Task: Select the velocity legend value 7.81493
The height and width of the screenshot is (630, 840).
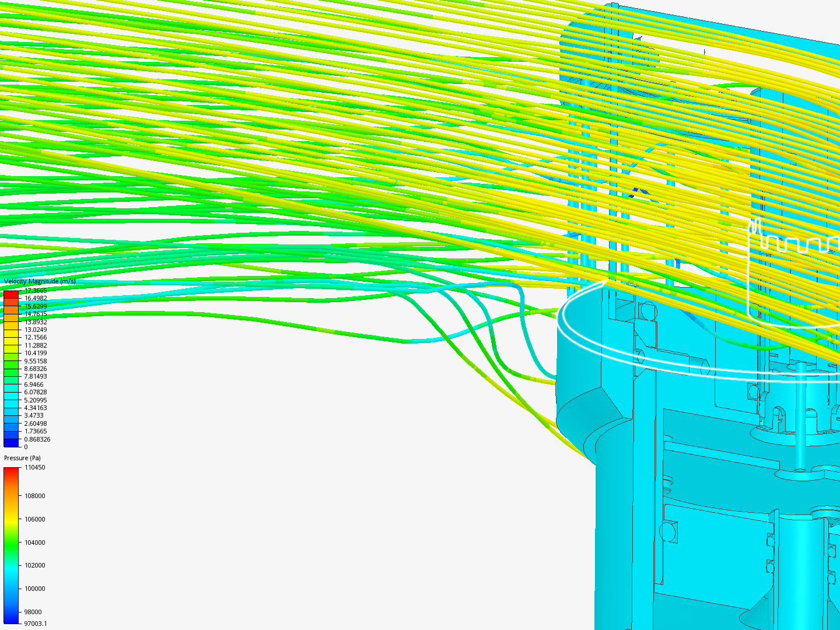Action: click(x=36, y=376)
